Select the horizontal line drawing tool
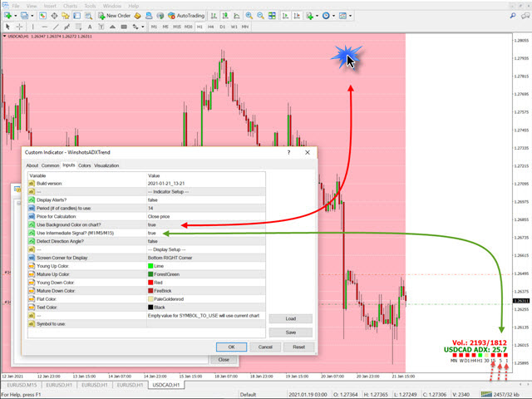The width and height of the screenshot is (532, 399). pyautogui.click(x=44, y=27)
